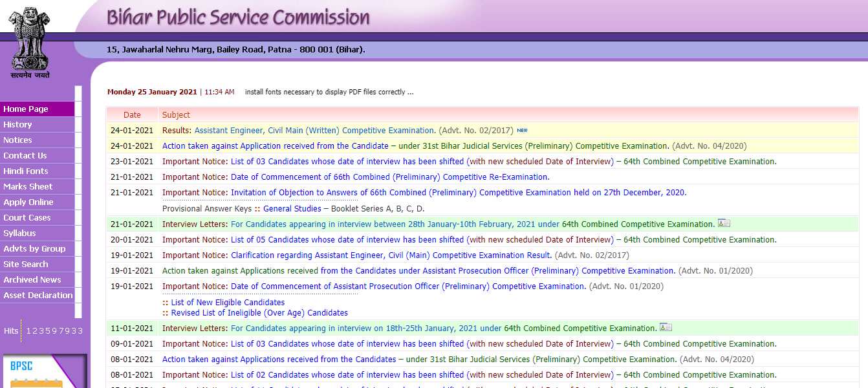Click the Emblem of India logo

pyautogui.click(x=29, y=40)
